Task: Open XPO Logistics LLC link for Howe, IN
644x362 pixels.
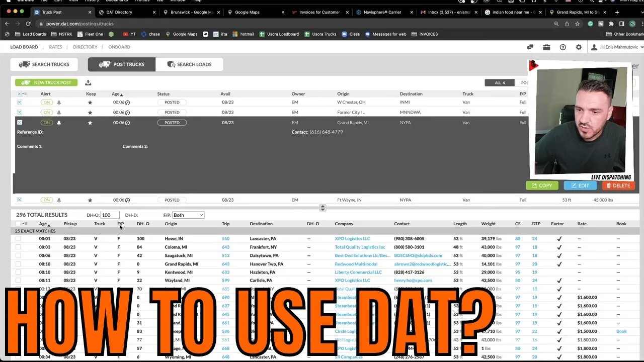Action: tap(352, 239)
